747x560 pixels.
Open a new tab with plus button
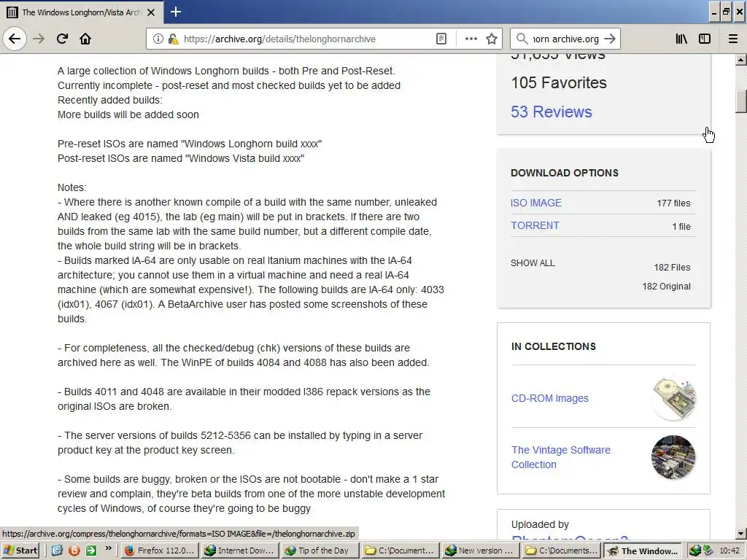tap(176, 12)
